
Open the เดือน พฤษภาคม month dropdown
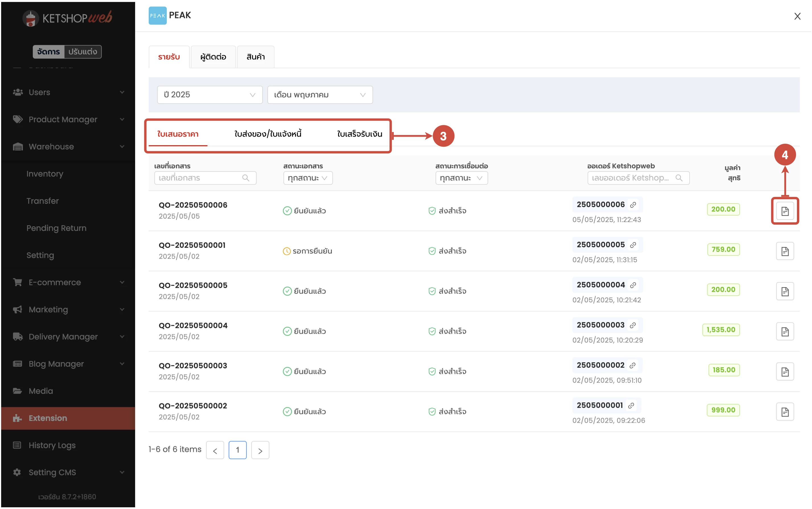pos(320,95)
